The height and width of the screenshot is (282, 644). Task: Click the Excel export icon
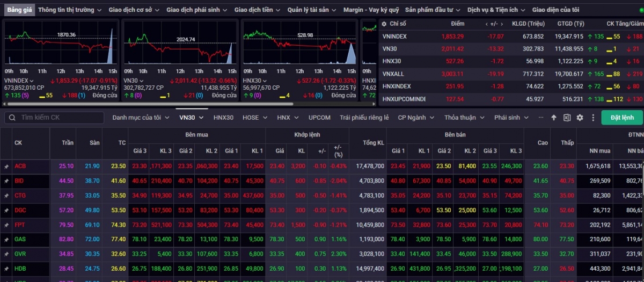[567, 118]
